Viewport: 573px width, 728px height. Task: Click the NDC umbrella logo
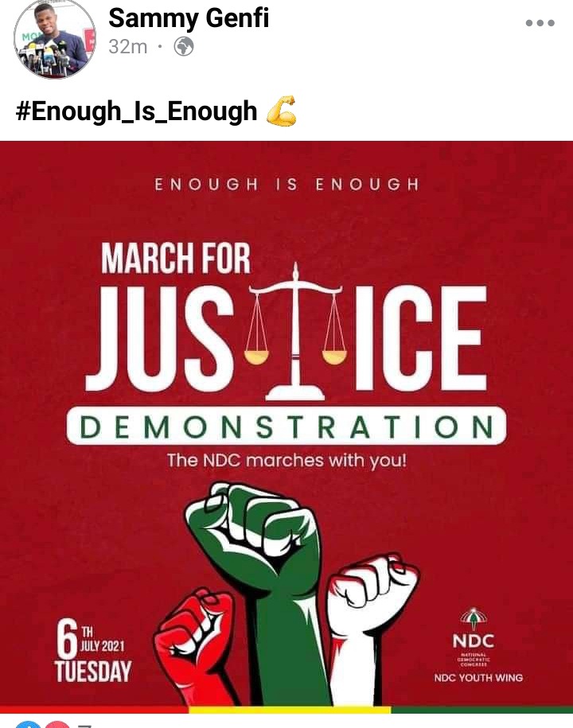[x=474, y=617]
